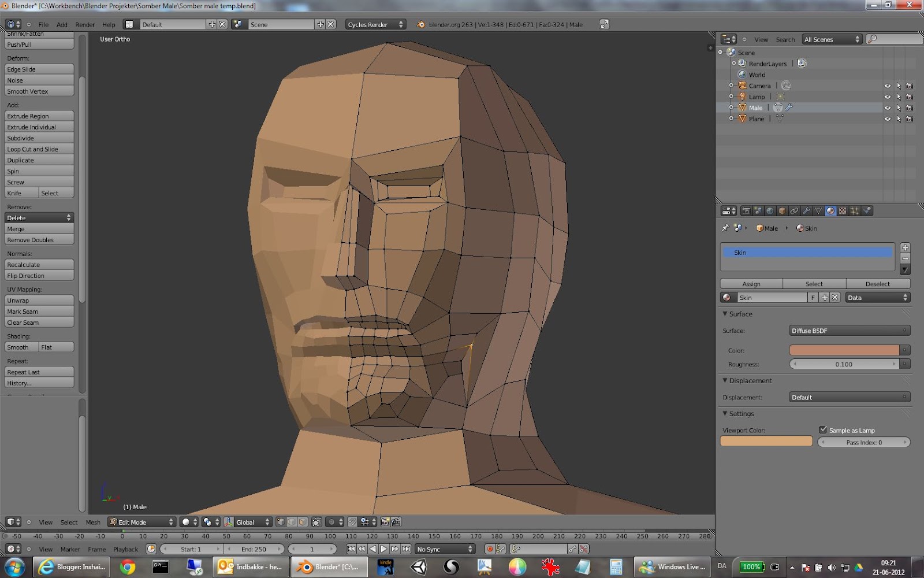Open the Object Constraints chain icon
The height and width of the screenshot is (578, 924).
(x=795, y=211)
